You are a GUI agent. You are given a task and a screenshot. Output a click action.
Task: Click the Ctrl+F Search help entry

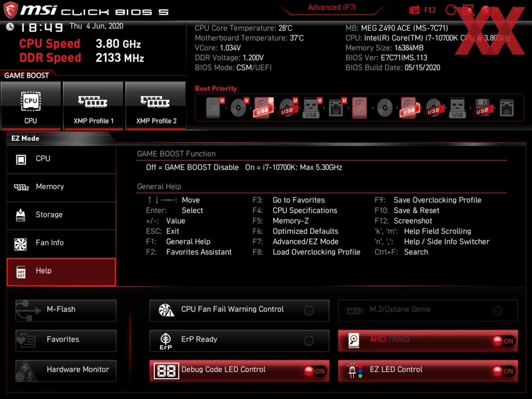click(x=401, y=252)
